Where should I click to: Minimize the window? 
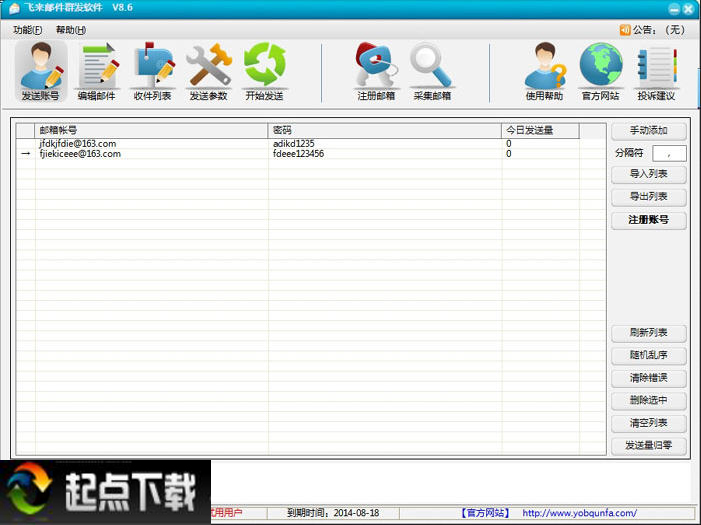point(674,8)
